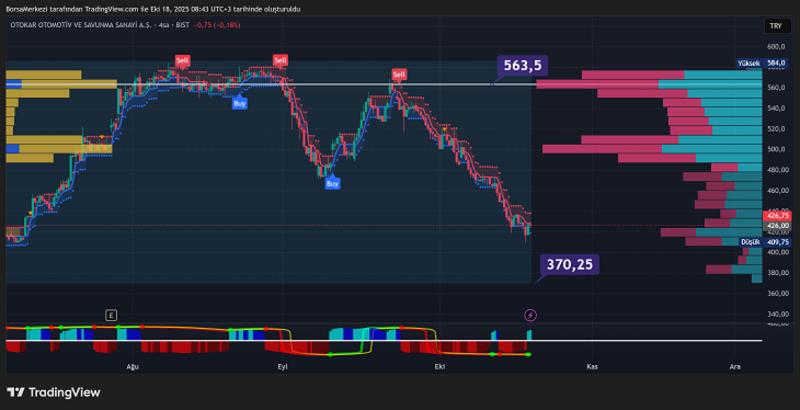
Task: Click the leftmost Sell signal marker
Action: pyautogui.click(x=182, y=60)
